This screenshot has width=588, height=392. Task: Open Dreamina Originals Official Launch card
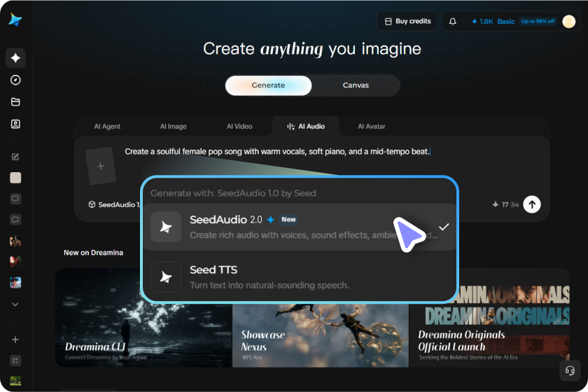[490, 318]
